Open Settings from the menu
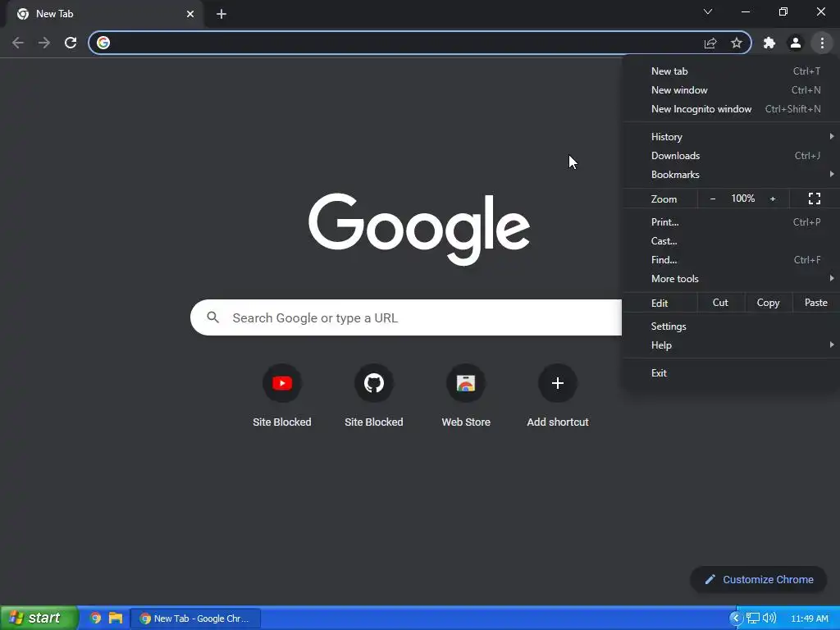The image size is (840, 630). [731, 326]
